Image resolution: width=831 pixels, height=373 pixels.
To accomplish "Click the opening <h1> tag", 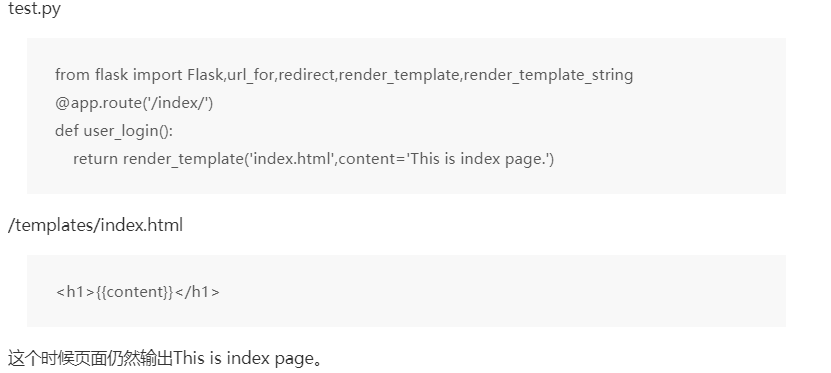I will pos(75,292).
